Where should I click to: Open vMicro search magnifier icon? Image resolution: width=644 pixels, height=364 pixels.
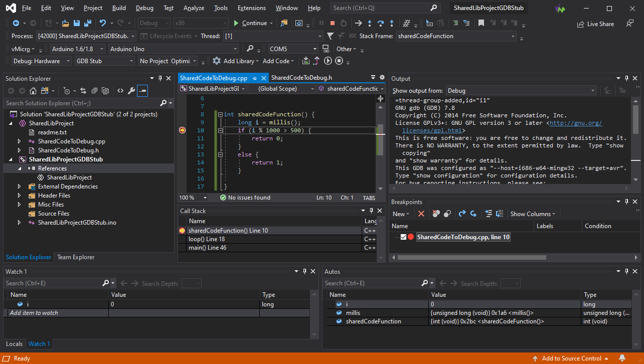tap(250, 49)
